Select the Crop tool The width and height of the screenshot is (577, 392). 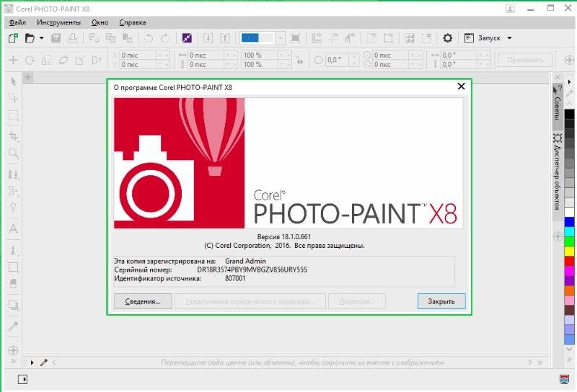[x=13, y=136]
